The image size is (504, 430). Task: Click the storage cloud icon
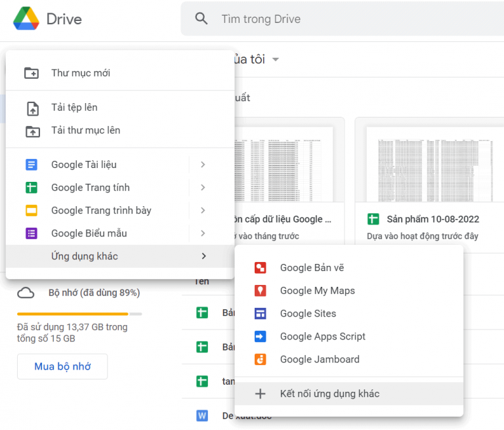click(x=26, y=293)
